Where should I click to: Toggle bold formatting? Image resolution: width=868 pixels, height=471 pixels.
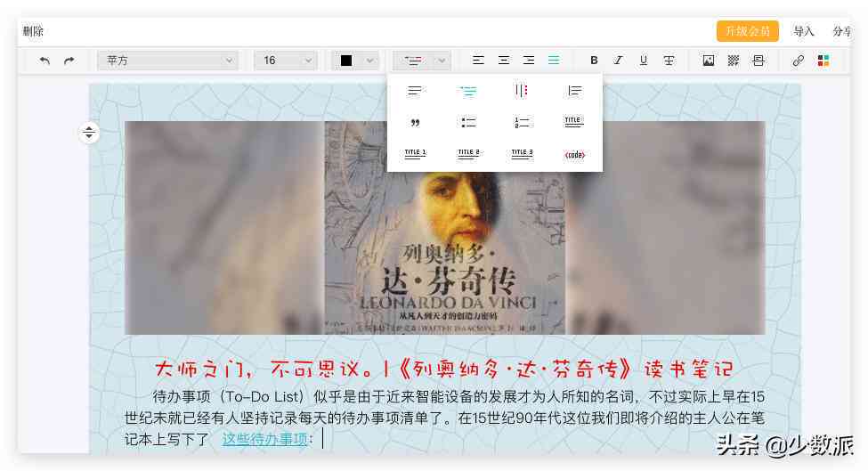594,61
